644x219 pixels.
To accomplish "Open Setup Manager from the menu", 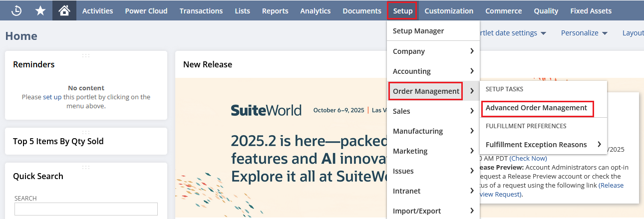I will click(418, 31).
